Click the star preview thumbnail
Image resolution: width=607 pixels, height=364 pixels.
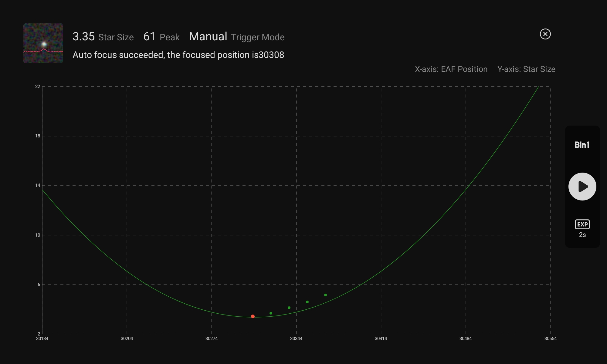(x=43, y=43)
